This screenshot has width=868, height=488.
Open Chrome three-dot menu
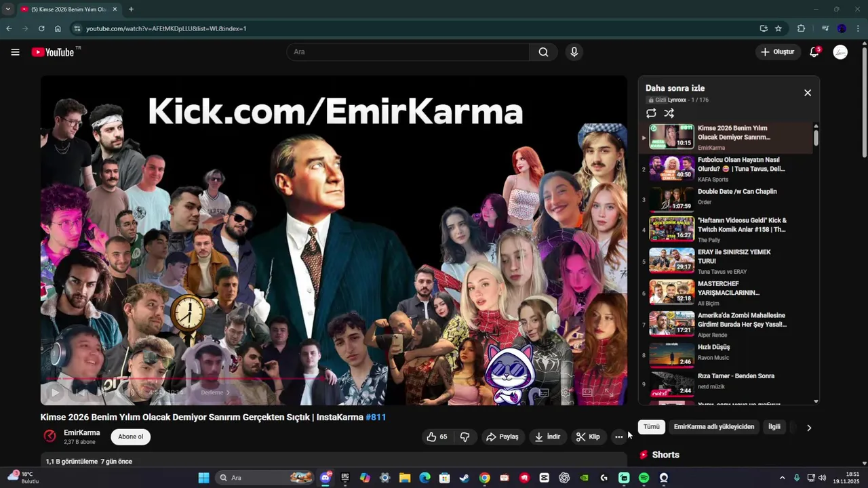tap(858, 28)
